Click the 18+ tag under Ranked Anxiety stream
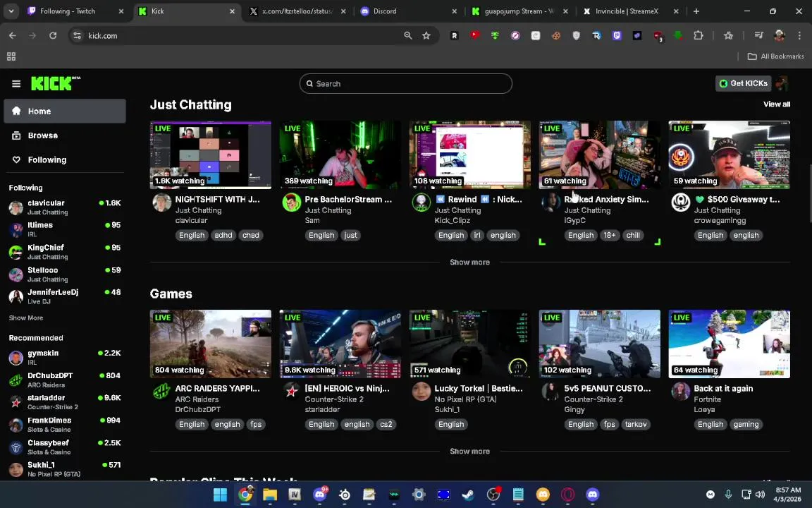Screen dimensions: 812x508 point(610,236)
